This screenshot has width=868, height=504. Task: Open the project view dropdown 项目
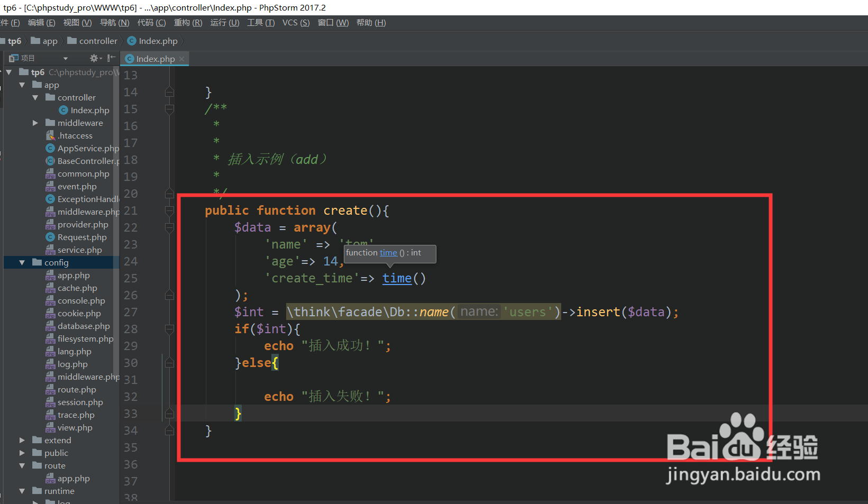[x=65, y=58]
